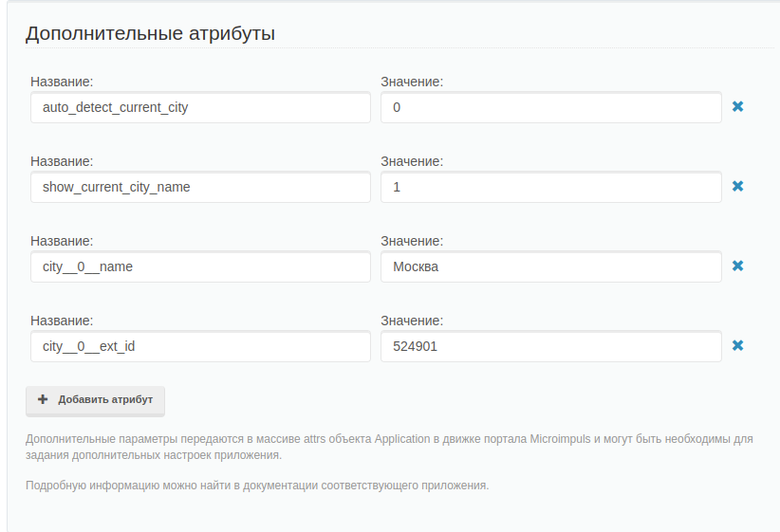This screenshot has height=532, width=780.
Task: Click the Название label above city__0__ext_id
Action: [x=62, y=321]
